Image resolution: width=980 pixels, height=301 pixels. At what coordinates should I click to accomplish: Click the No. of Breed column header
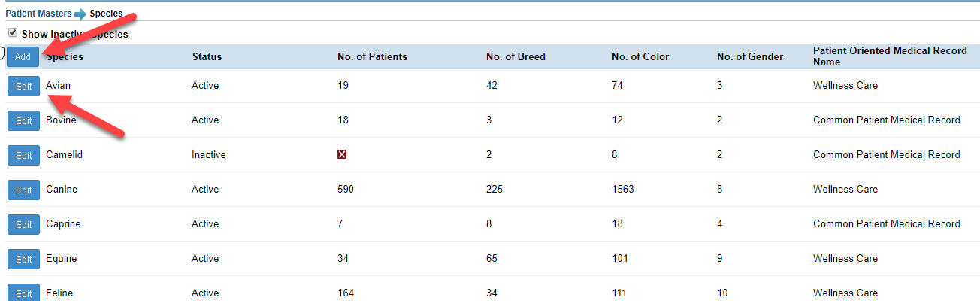[x=516, y=56]
